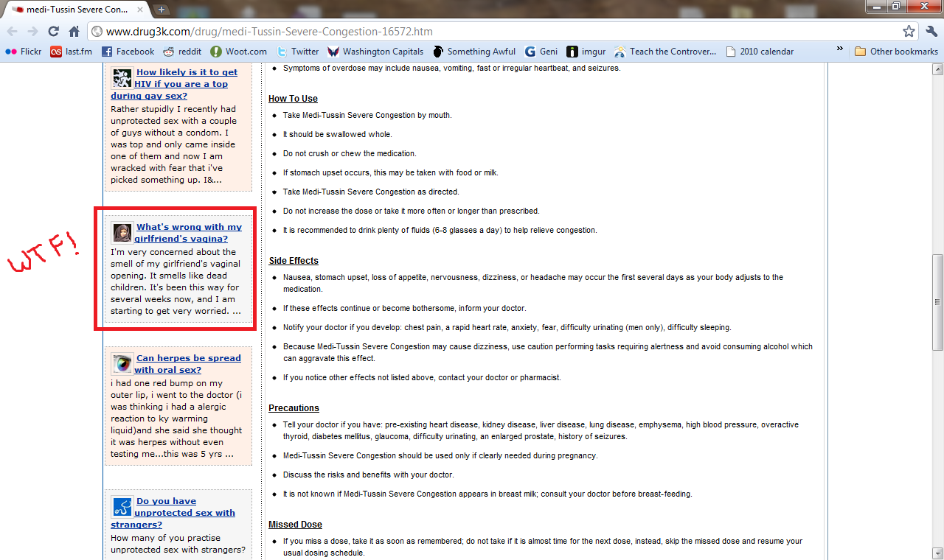Click the 'Rather stupidly I recently had' question excerpt
Image resolution: width=944 pixels, height=560 pixels.
pos(175,144)
